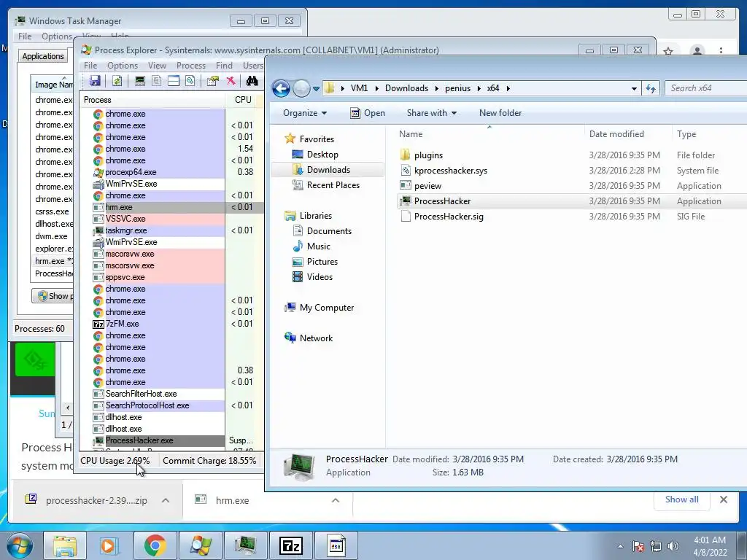The image size is (747, 560).
Task: Open the Find menu in Process Explorer
Action: (x=224, y=66)
